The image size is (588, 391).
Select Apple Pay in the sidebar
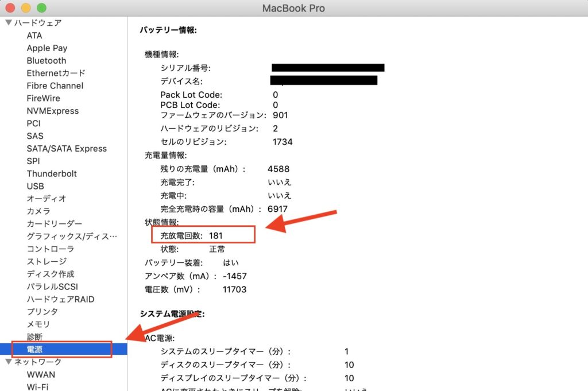[47, 48]
